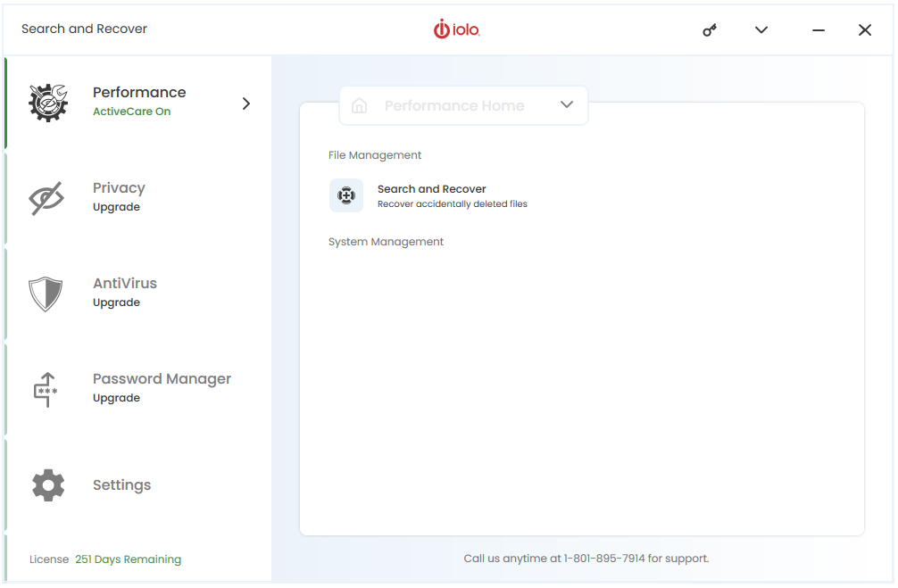Minimize the iolo window
The width and height of the screenshot is (898, 588).
[x=819, y=29]
